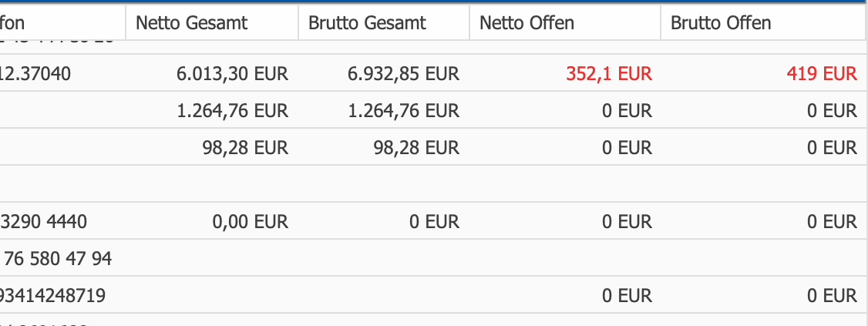Image resolution: width=868 pixels, height=326 pixels.
Task: Click the Brutto Gesamt column header
Action: [x=367, y=23]
